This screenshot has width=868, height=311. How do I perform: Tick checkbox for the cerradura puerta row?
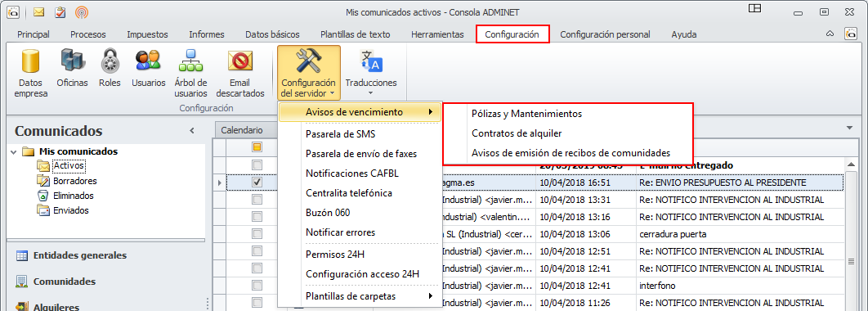(257, 233)
